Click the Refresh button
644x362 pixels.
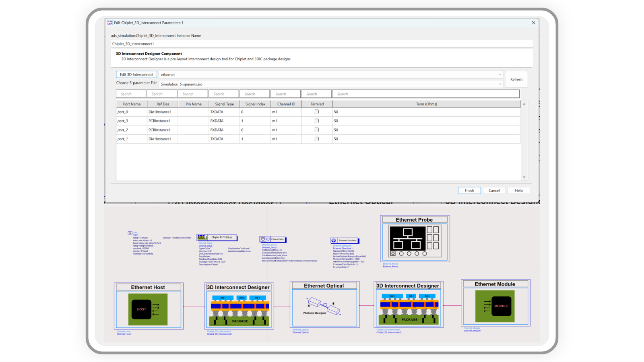(516, 80)
